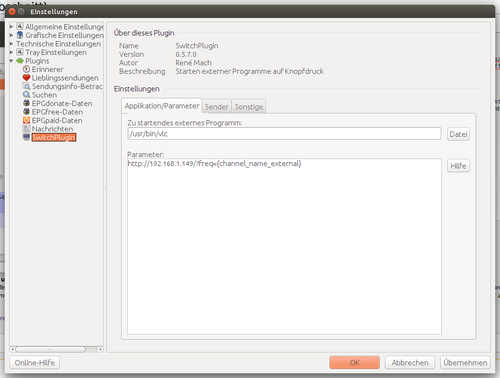This screenshot has height=378, width=500.
Task: Click the SwitchPlugin icon
Action: tap(26, 137)
